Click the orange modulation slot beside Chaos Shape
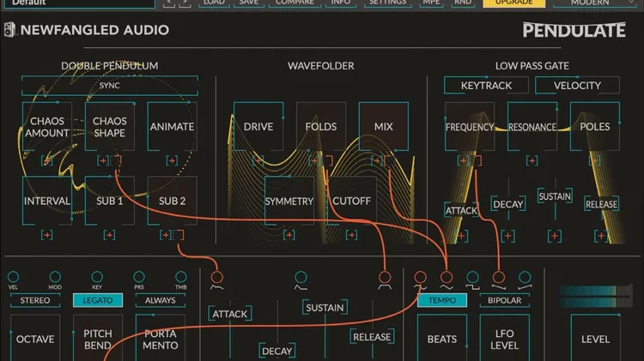The height and width of the screenshot is (361, 644). click(116, 161)
